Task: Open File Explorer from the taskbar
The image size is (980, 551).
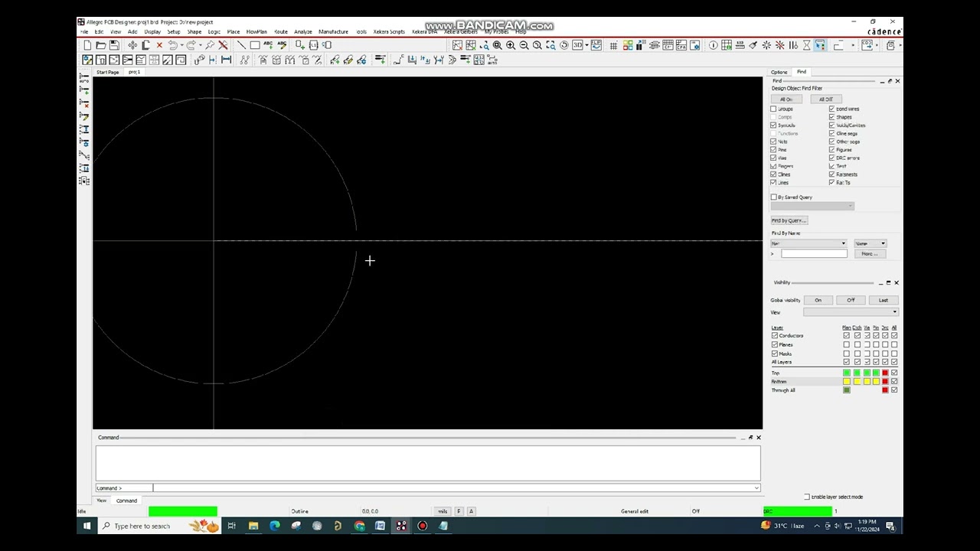Action: 253,526
